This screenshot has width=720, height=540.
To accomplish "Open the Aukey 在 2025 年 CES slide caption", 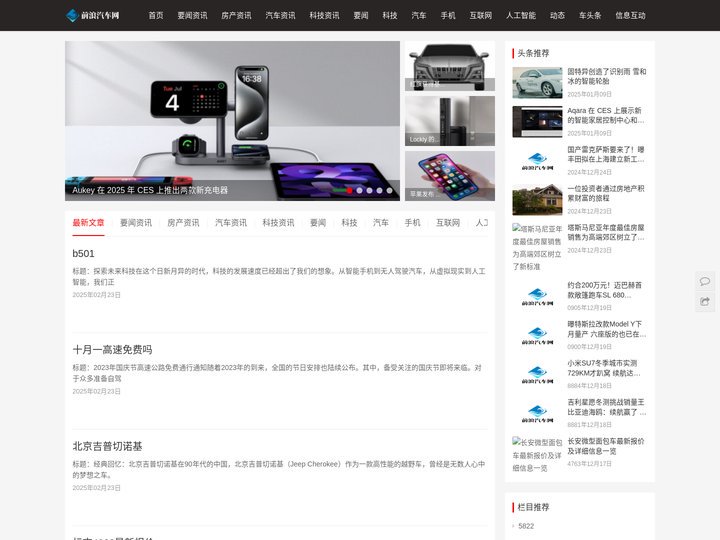I will 150,190.
